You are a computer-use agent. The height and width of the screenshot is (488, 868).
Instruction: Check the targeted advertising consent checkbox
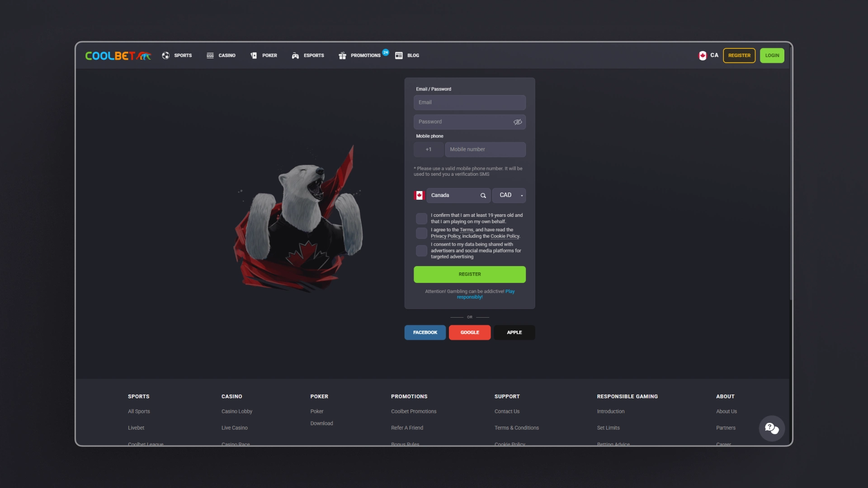[421, 251]
